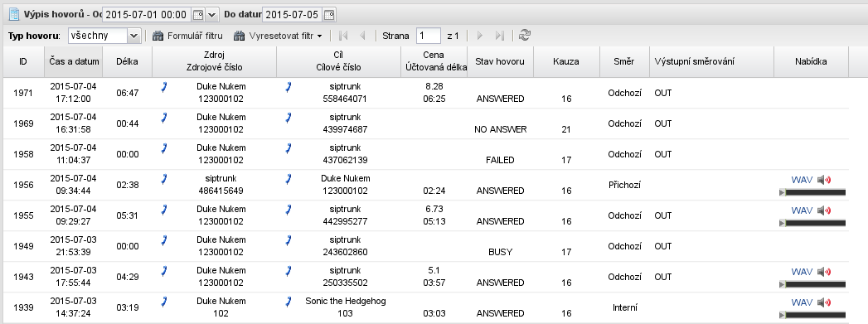Sort by Čas a datum column header
Image resolution: width=868 pixels, height=324 pixels.
click(x=74, y=61)
